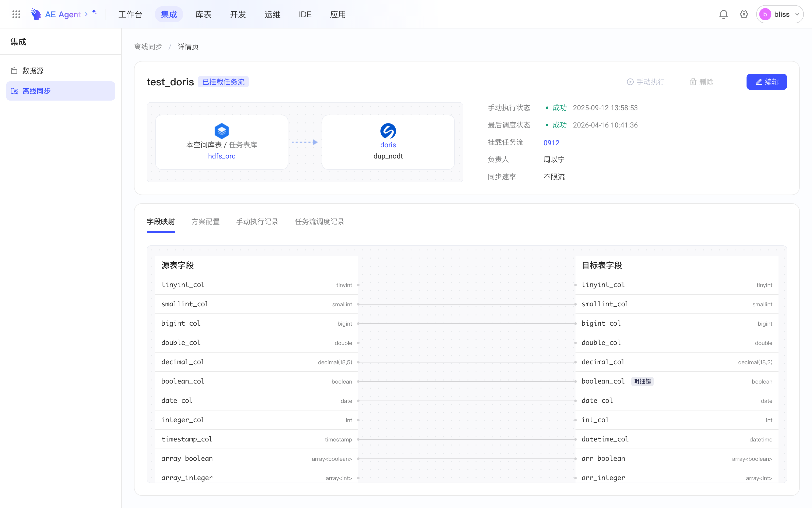Screen dimensions: 812x508
Task: Open the 运维 menu
Action: pyautogui.click(x=273, y=14)
